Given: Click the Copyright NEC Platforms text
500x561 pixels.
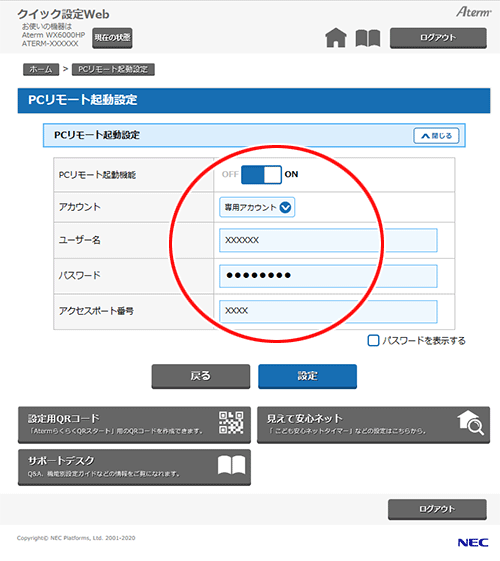Looking at the screenshot, I should pos(76,538).
